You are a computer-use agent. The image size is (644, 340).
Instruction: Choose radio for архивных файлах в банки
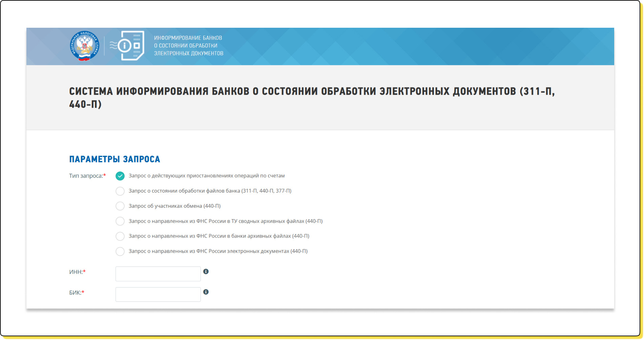[120, 236]
